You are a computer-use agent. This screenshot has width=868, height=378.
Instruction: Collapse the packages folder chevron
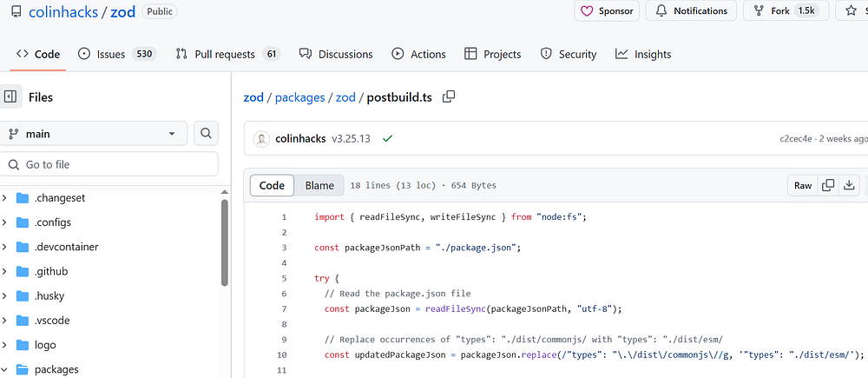click(4, 368)
